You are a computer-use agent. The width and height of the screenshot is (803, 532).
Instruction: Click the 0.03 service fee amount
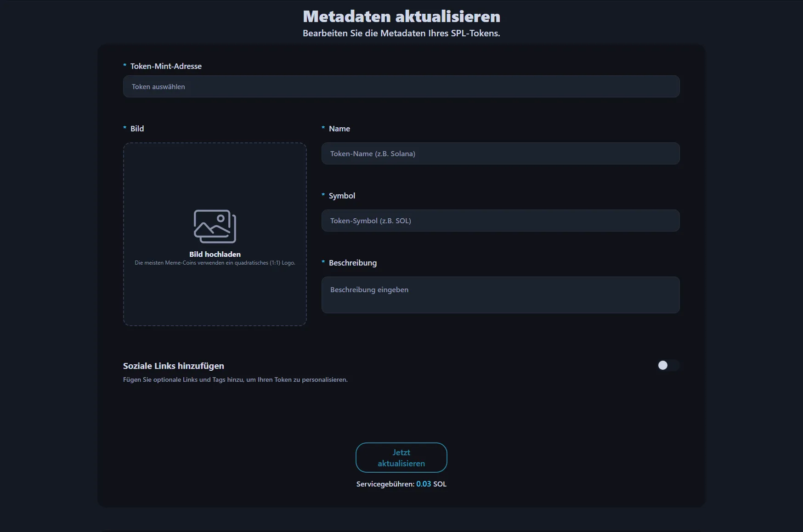(x=424, y=484)
